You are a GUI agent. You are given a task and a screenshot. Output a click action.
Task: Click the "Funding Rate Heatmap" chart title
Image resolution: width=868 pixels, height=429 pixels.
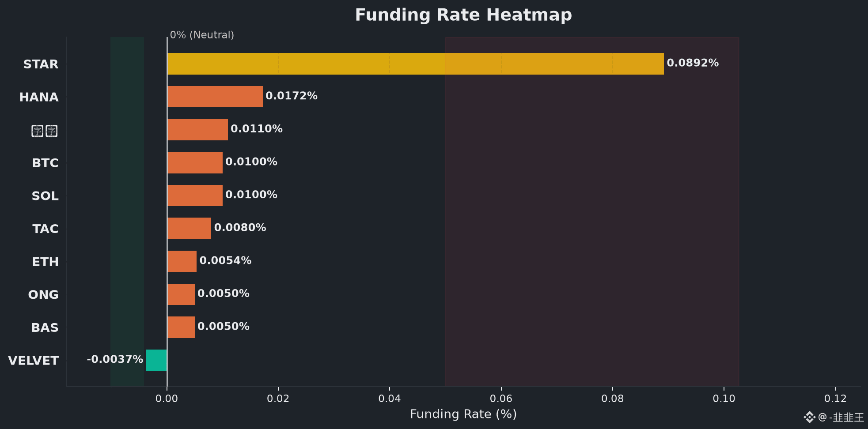(463, 15)
